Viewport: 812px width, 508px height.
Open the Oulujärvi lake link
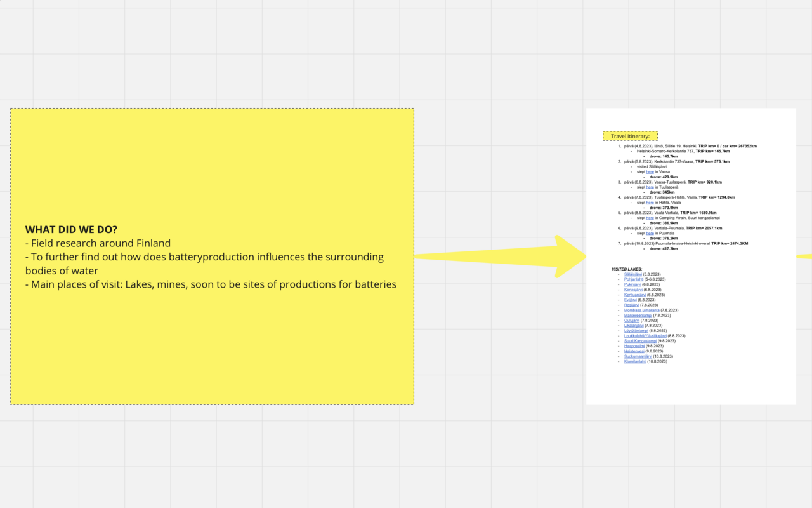tap(632, 320)
